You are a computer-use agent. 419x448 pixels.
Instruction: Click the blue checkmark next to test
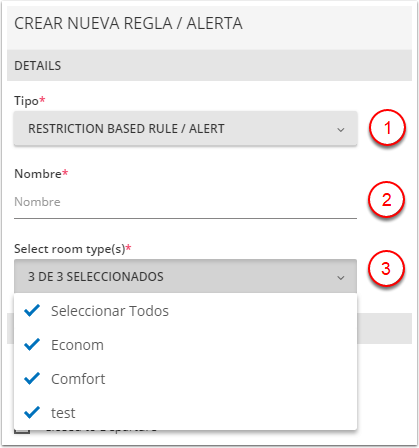coord(32,413)
